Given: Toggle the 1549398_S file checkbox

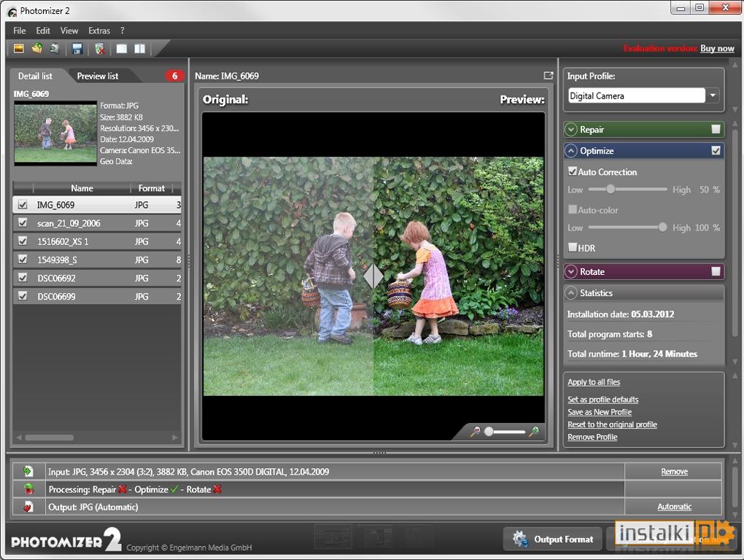Looking at the screenshot, I should pyautogui.click(x=23, y=259).
